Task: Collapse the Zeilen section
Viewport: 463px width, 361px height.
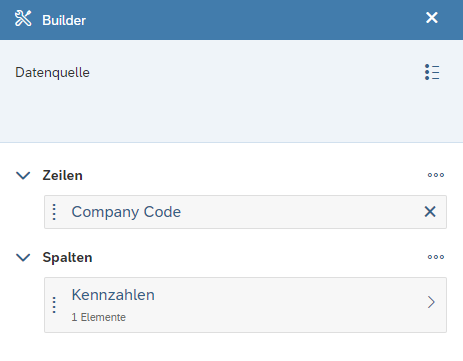Action: point(23,175)
